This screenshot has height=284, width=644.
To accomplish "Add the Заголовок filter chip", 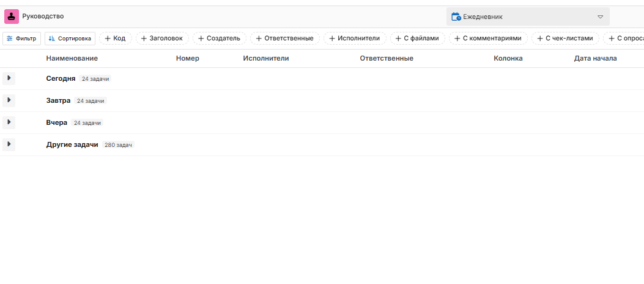I will (x=161, y=39).
